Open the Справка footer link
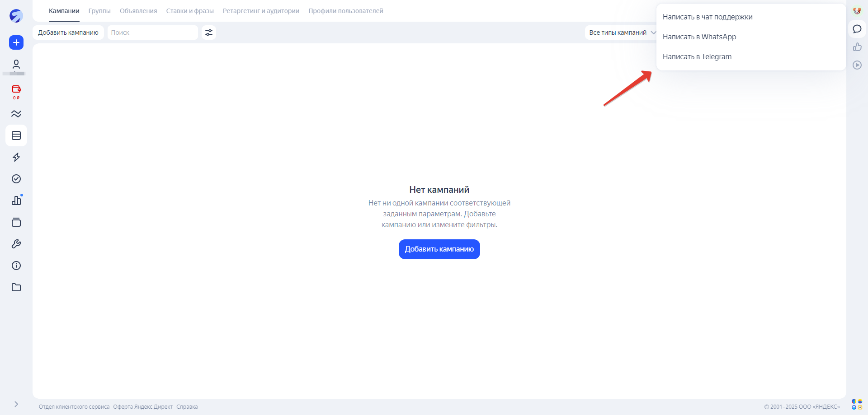This screenshot has height=415, width=868. click(187, 407)
